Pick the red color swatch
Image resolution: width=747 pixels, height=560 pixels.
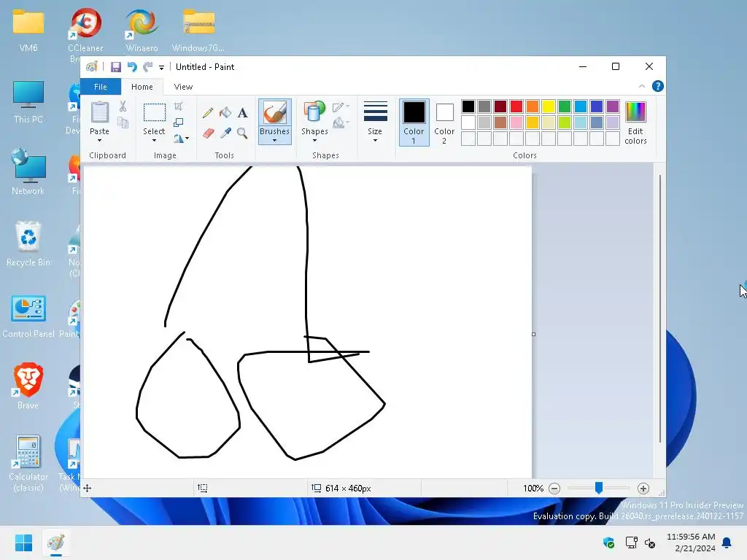coord(516,106)
